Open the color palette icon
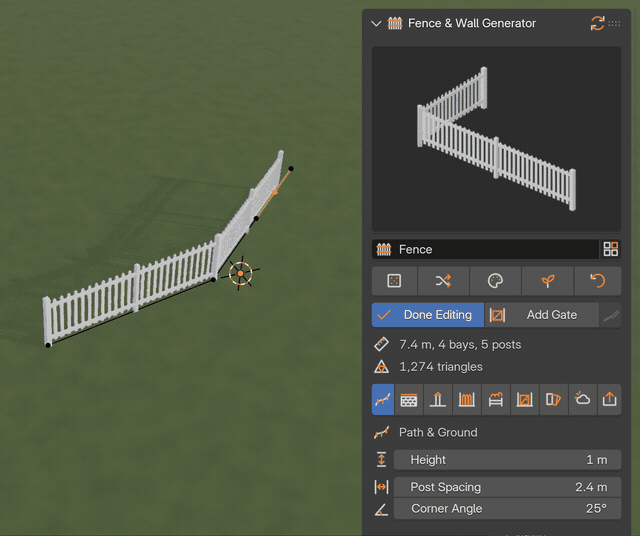This screenshot has width=640, height=536. [495, 281]
